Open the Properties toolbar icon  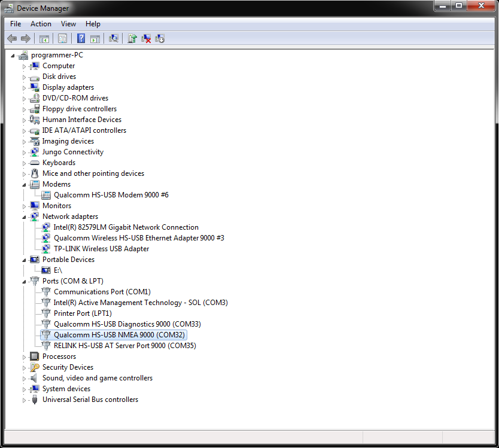62,39
